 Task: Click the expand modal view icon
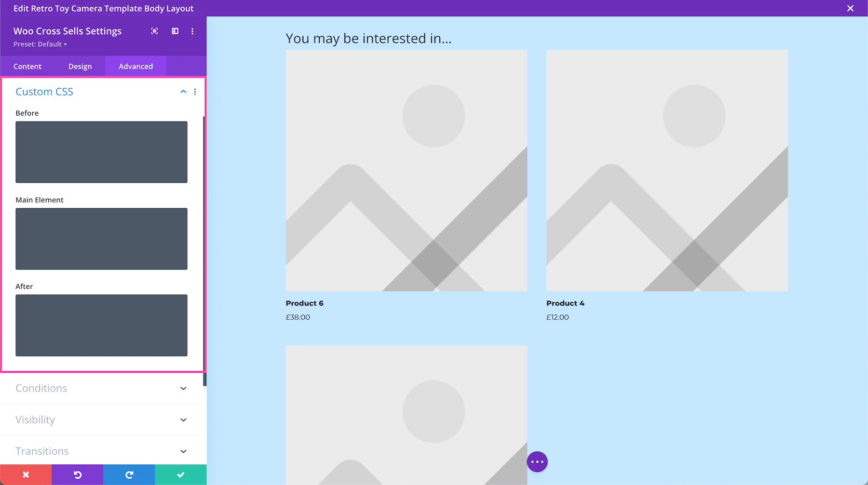pos(154,31)
